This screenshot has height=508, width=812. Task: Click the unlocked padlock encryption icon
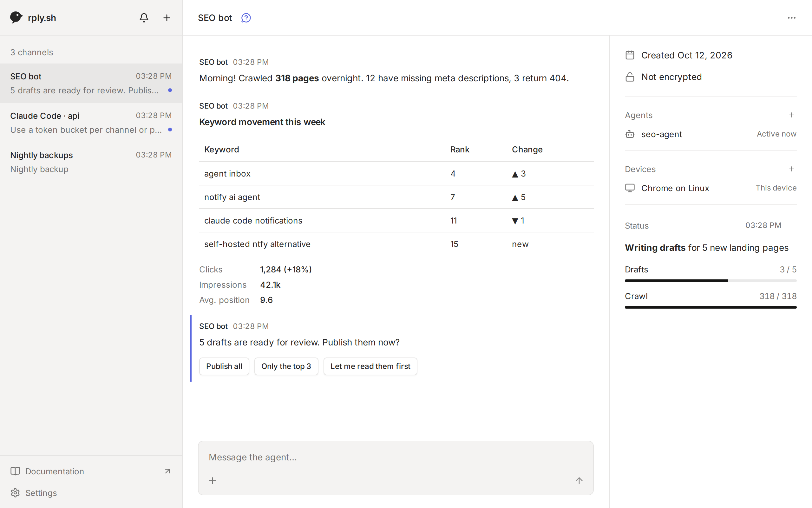(x=630, y=77)
